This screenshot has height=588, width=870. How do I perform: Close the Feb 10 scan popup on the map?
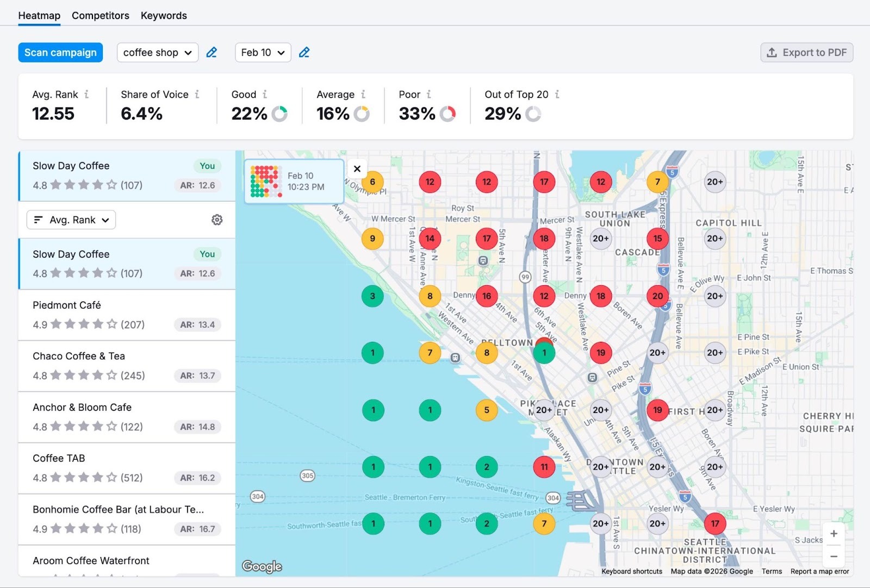[357, 168]
